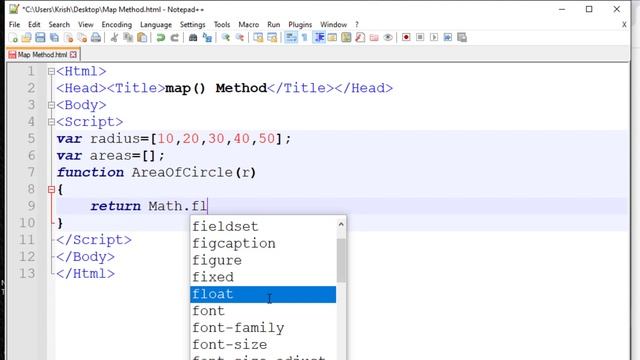Screen dimensions: 640x360
Task: Open the File menu
Action: coord(14,24)
